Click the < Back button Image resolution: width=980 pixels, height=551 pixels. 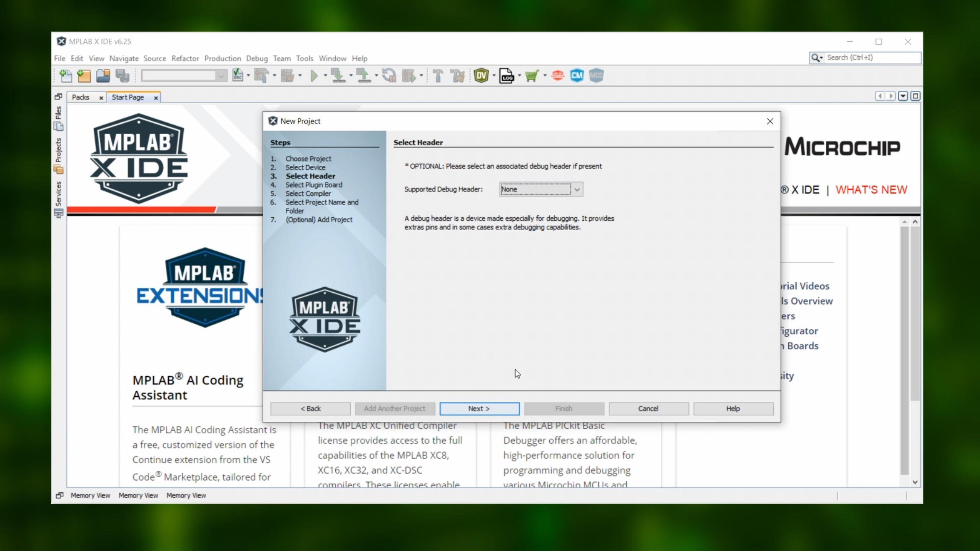[x=310, y=409]
